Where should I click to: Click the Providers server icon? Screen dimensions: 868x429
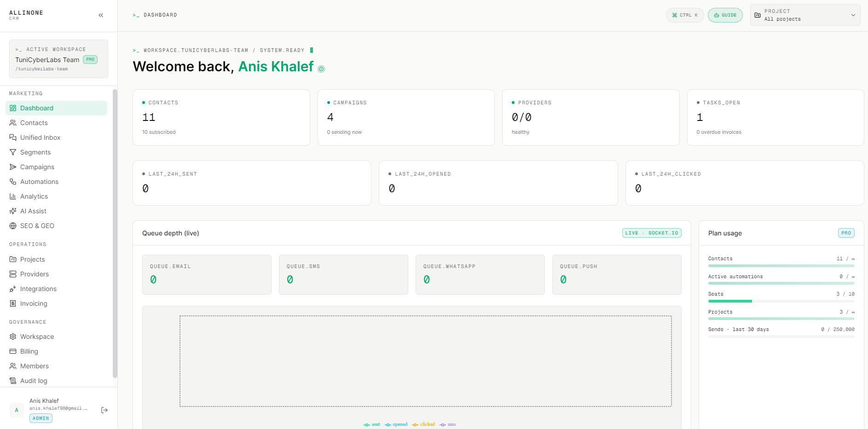point(13,274)
